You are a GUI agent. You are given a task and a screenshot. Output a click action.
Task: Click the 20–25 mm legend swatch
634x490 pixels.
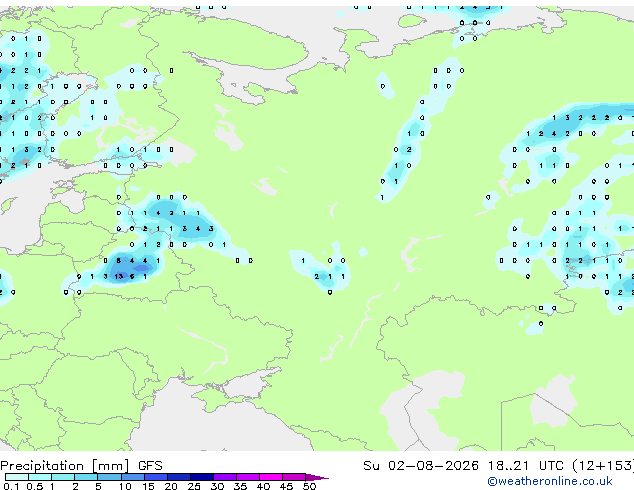[179, 477]
